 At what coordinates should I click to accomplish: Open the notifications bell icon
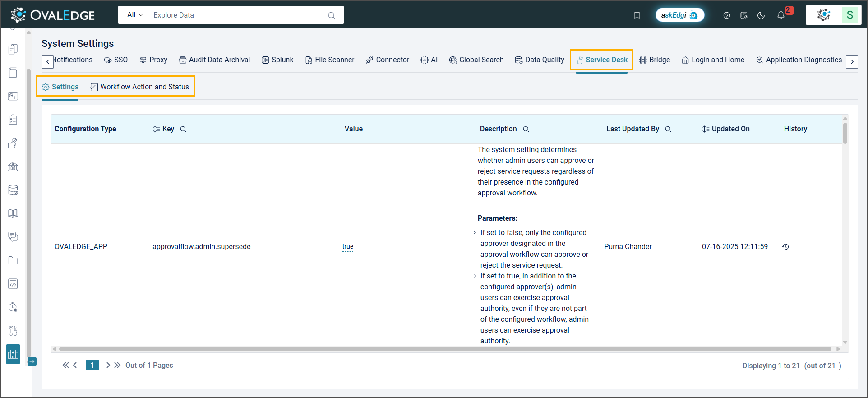(781, 15)
